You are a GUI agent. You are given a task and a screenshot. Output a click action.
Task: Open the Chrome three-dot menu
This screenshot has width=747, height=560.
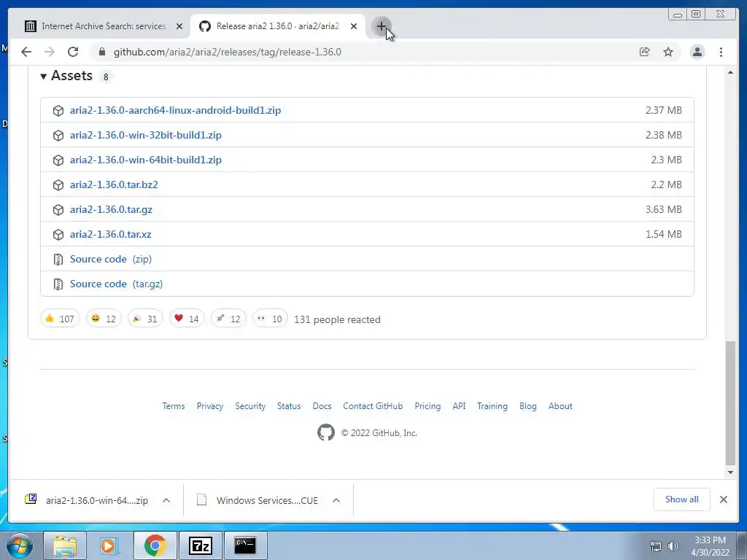click(x=721, y=52)
